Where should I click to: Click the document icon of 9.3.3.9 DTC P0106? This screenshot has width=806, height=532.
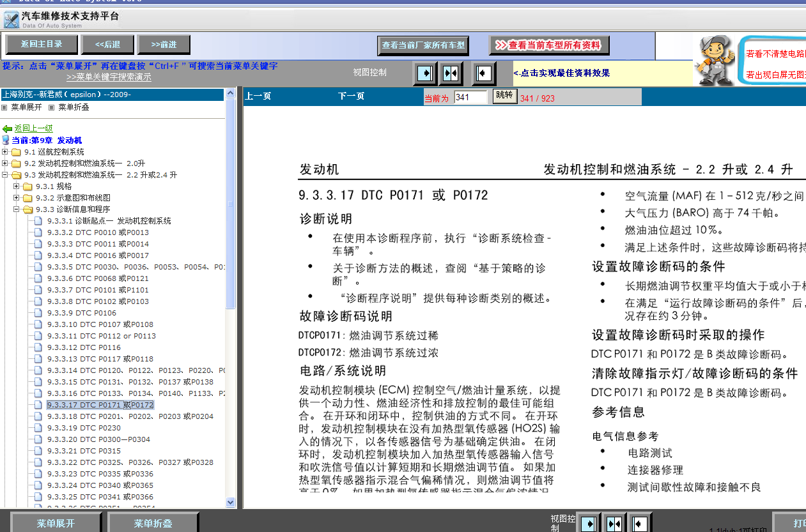point(38,313)
